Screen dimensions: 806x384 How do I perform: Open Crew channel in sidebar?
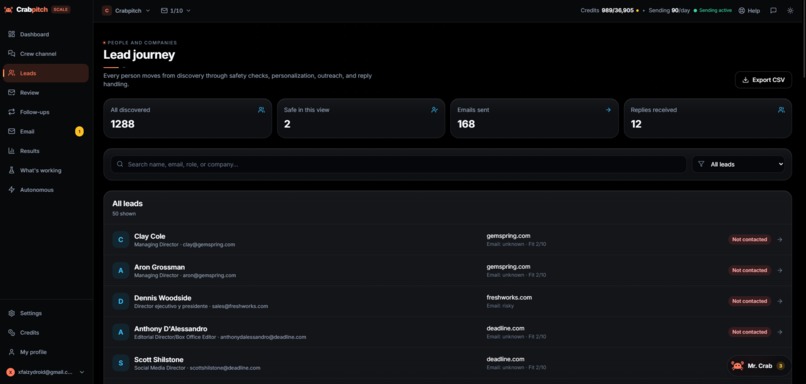(45, 54)
